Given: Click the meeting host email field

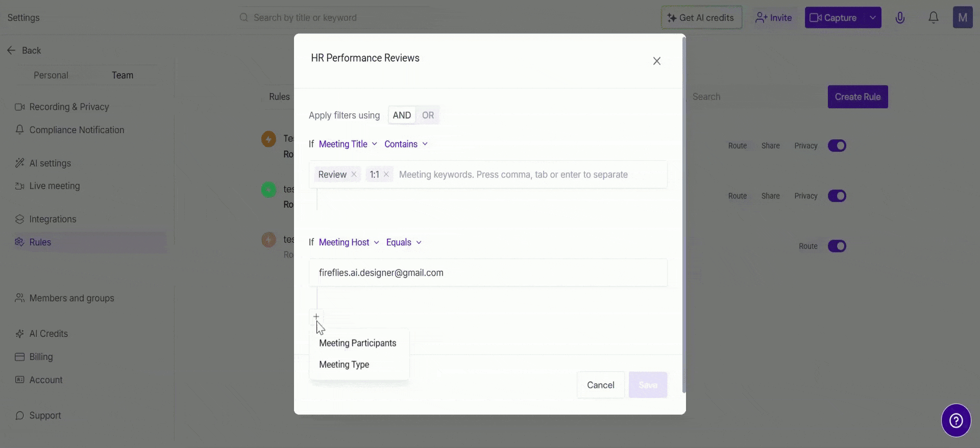Looking at the screenshot, I should pos(488,273).
